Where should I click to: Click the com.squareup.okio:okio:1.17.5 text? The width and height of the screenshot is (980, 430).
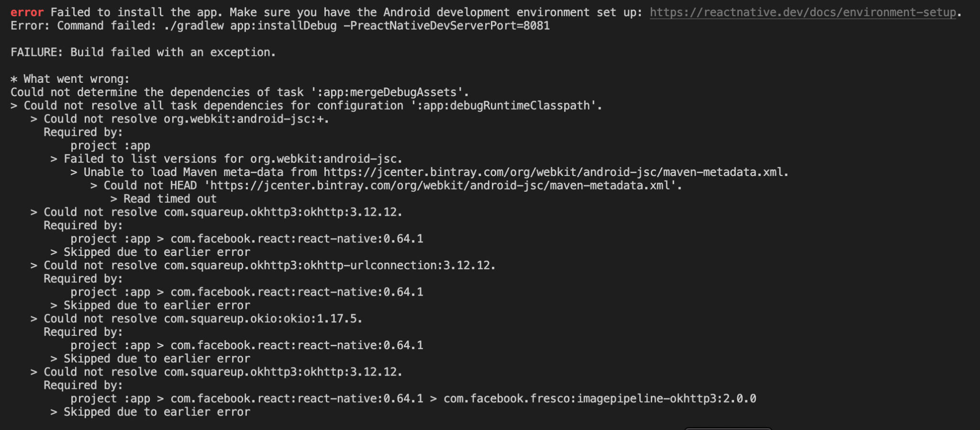click(261, 319)
